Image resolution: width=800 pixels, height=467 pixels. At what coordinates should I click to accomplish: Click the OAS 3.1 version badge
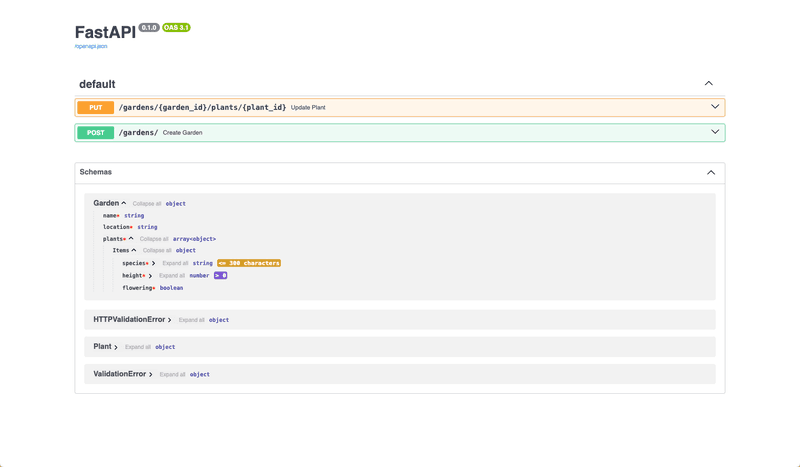point(177,28)
